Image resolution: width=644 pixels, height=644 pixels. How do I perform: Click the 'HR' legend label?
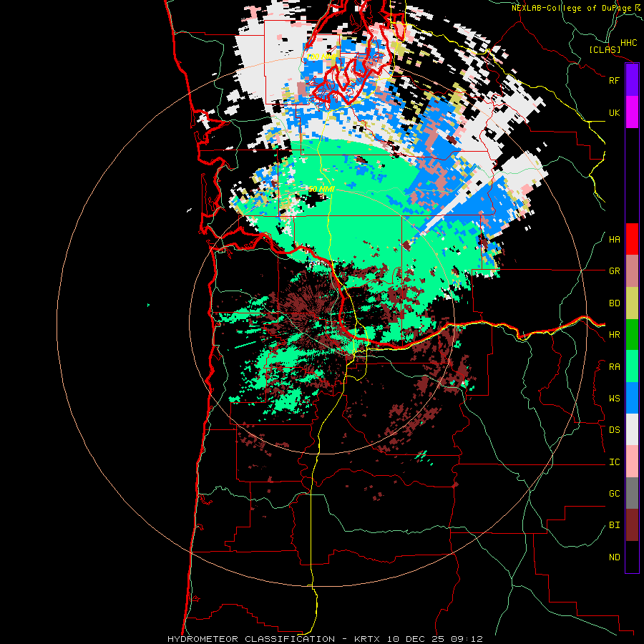[615, 335]
